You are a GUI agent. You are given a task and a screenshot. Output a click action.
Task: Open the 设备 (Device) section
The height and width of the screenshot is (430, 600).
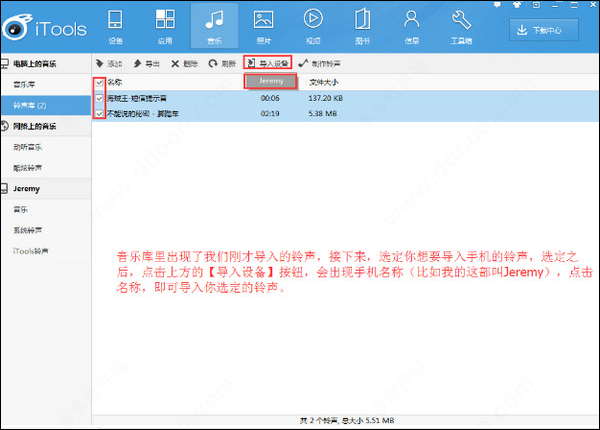(x=115, y=27)
